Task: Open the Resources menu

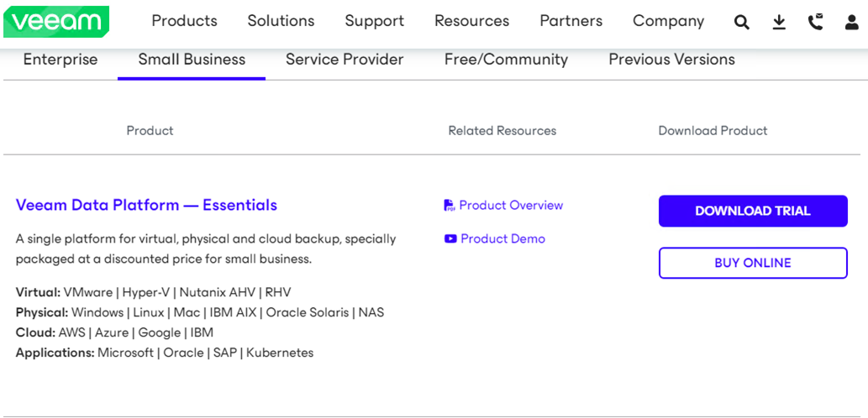Action: point(471,21)
